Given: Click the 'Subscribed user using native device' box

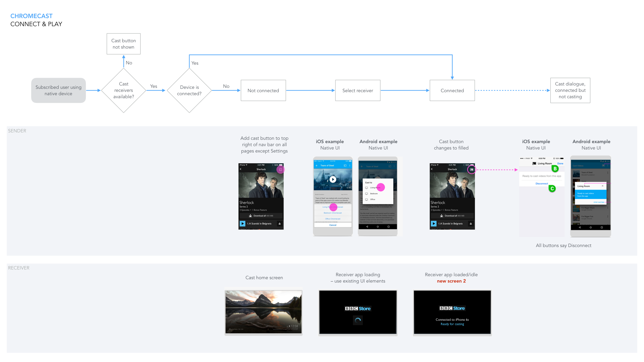Looking at the screenshot, I should click(x=58, y=90).
